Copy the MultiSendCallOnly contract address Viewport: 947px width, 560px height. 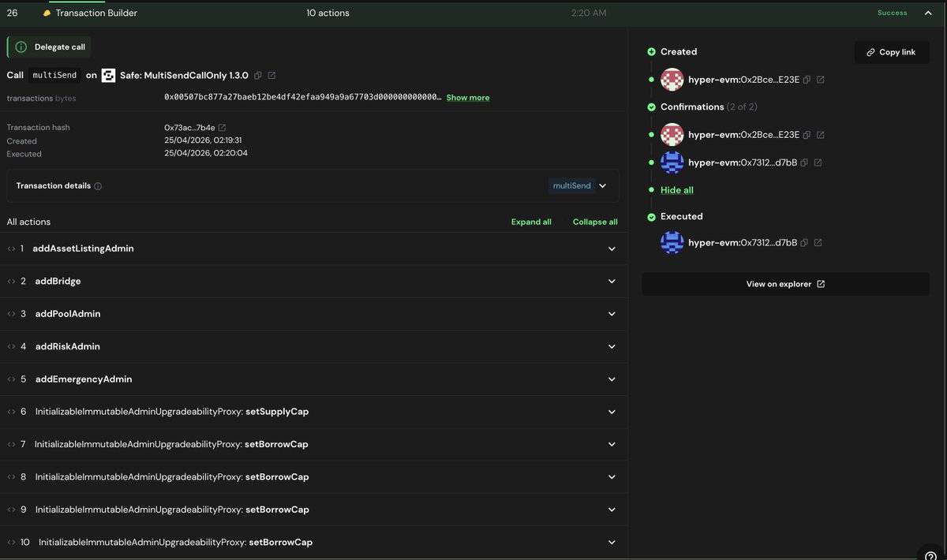257,75
